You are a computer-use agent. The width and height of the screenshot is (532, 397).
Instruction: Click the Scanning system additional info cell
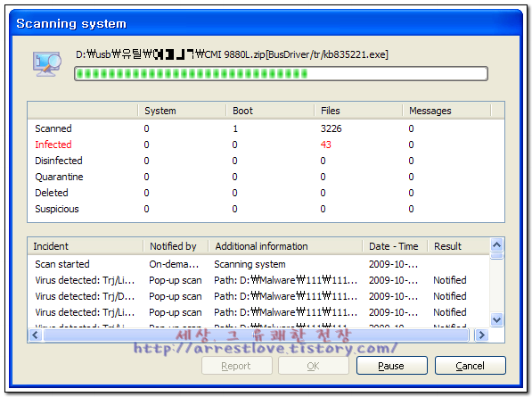point(250,264)
